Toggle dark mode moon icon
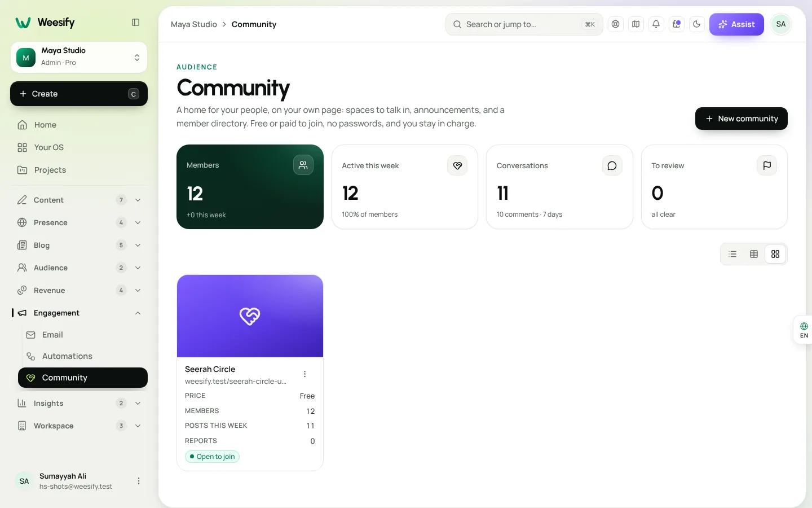This screenshot has height=508, width=812. pyautogui.click(x=697, y=24)
